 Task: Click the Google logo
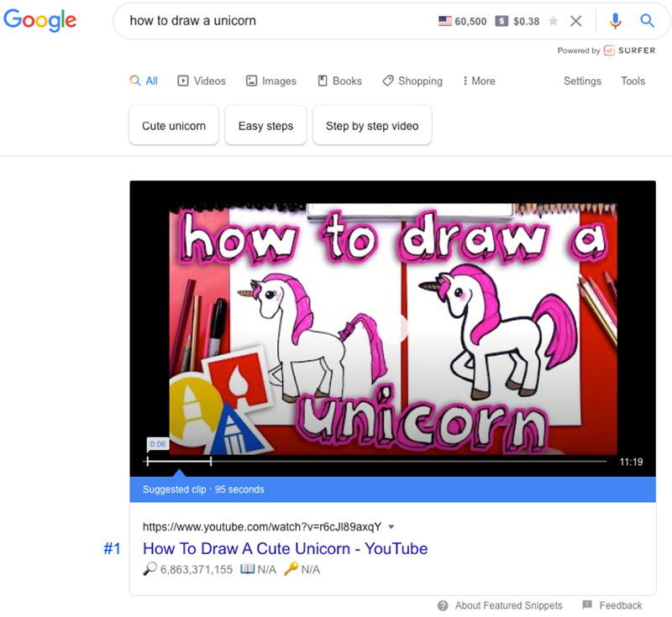pyautogui.click(x=39, y=20)
